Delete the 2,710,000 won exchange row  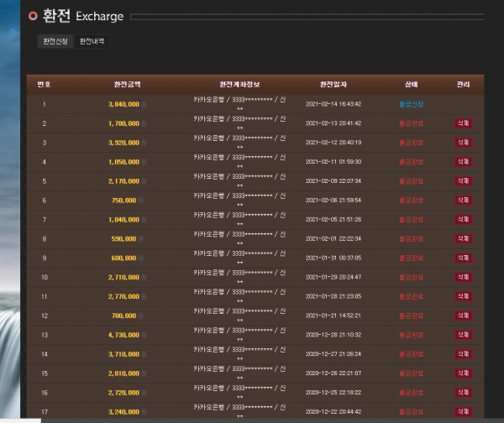pos(463,277)
